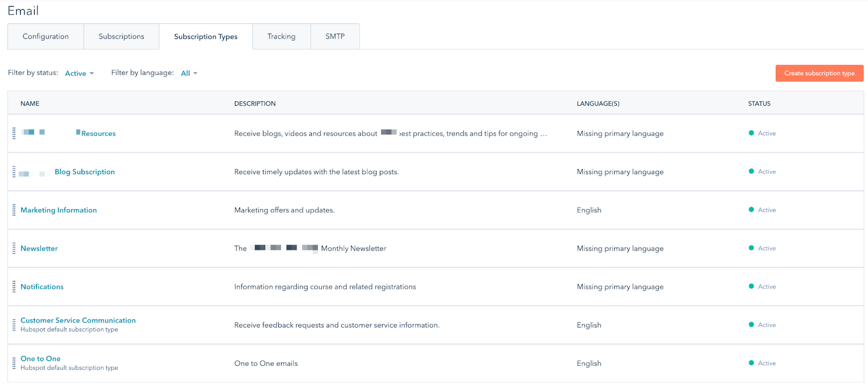
Task: Select the SMTP tab
Action: pos(335,36)
